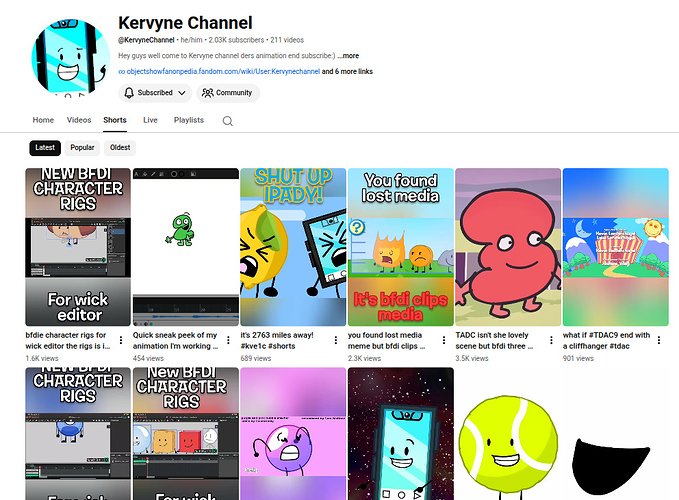The image size is (679, 500).
Task: Play the 'You found lost media' thumbnail
Action: (401, 247)
